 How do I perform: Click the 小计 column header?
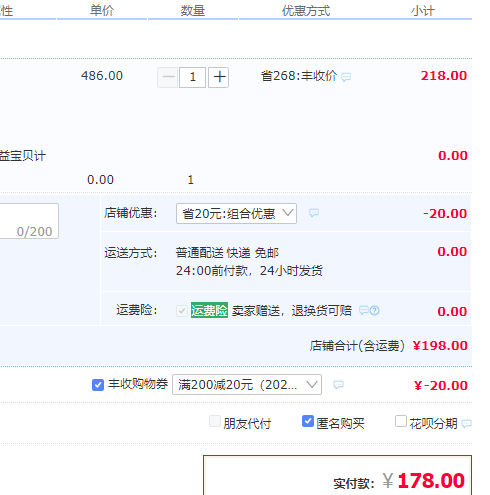click(x=423, y=11)
